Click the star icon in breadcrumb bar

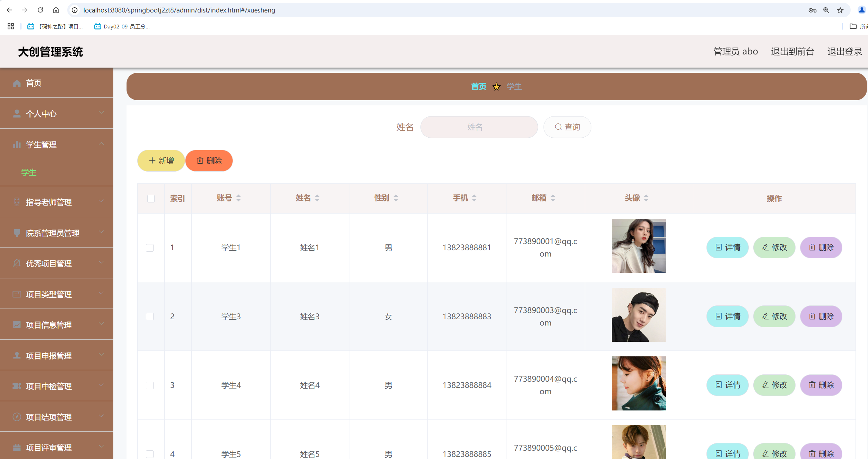coord(496,87)
